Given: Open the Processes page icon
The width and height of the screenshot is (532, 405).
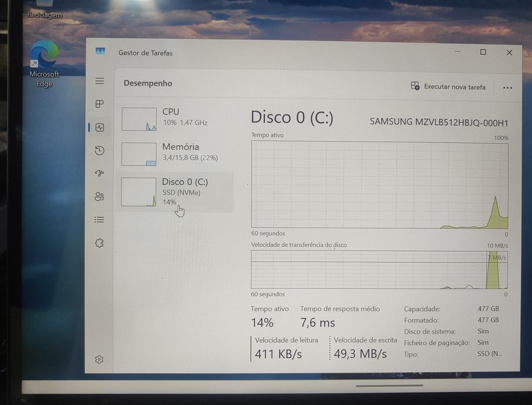Looking at the screenshot, I should coord(100,104).
